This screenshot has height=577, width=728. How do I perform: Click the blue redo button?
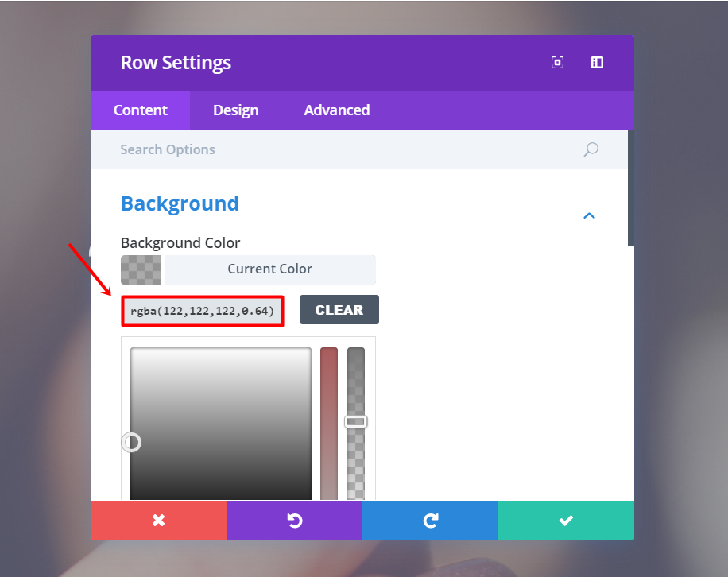(x=431, y=521)
